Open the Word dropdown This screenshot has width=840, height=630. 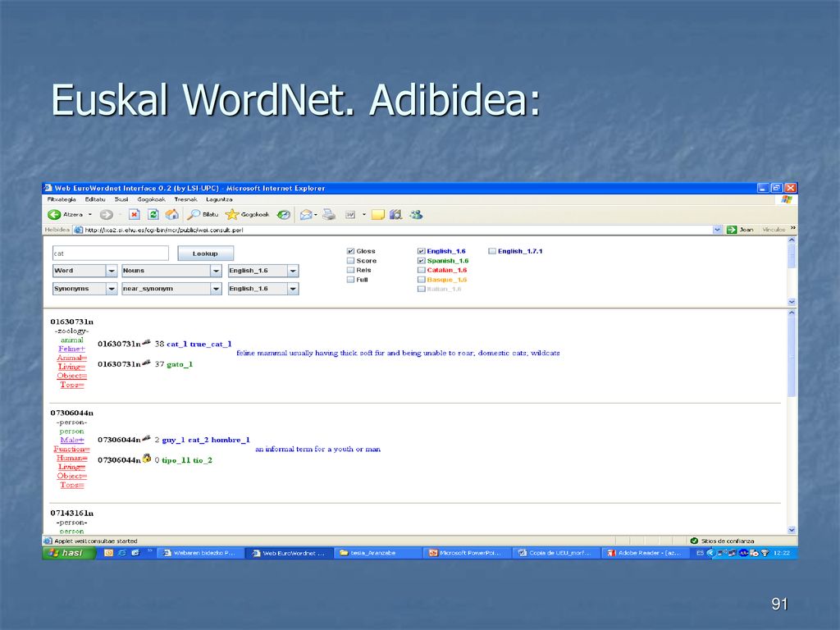pyautogui.click(x=84, y=271)
